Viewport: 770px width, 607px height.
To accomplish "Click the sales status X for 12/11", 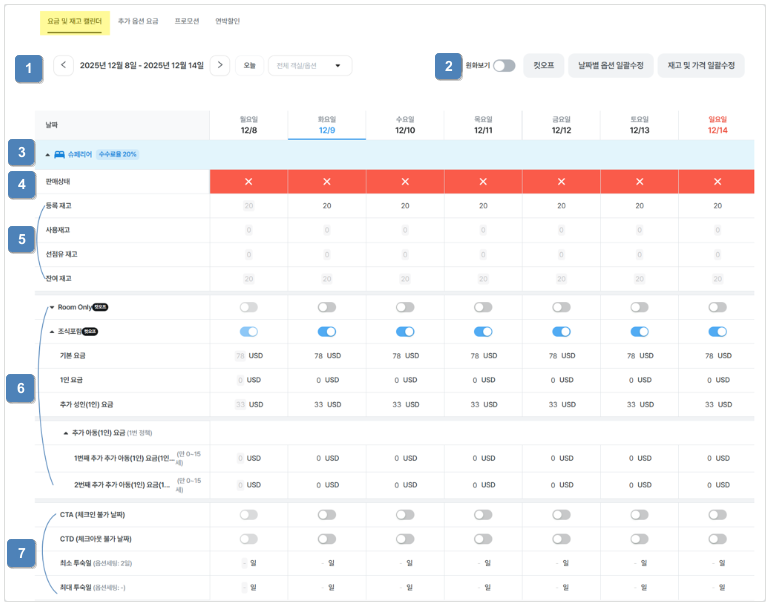I will 483,182.
